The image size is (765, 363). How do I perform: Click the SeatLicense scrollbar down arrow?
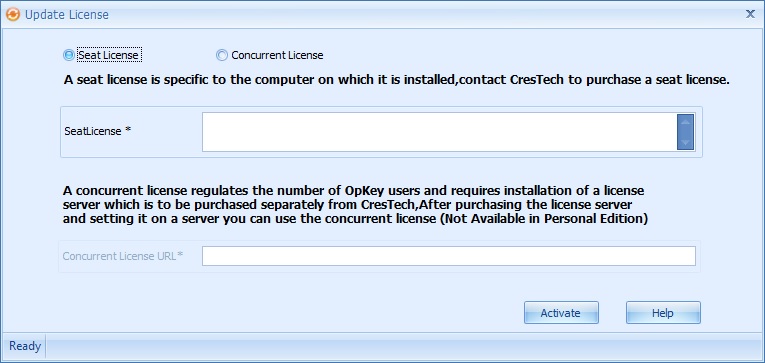coord(685,142)
